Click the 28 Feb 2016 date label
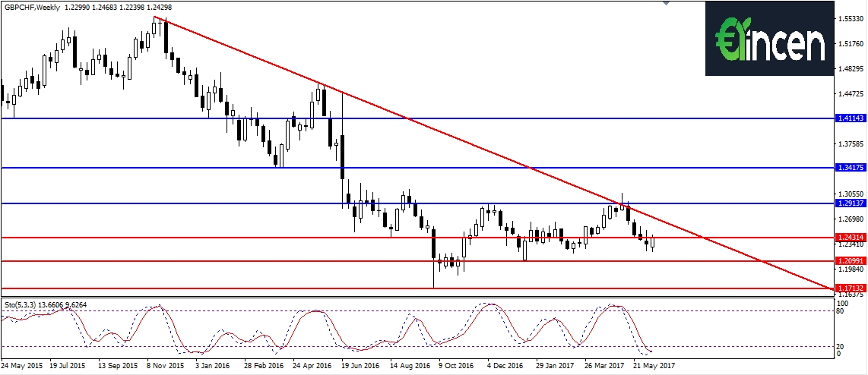The height and width of the screenshot is (375, 868). [263, 366]
